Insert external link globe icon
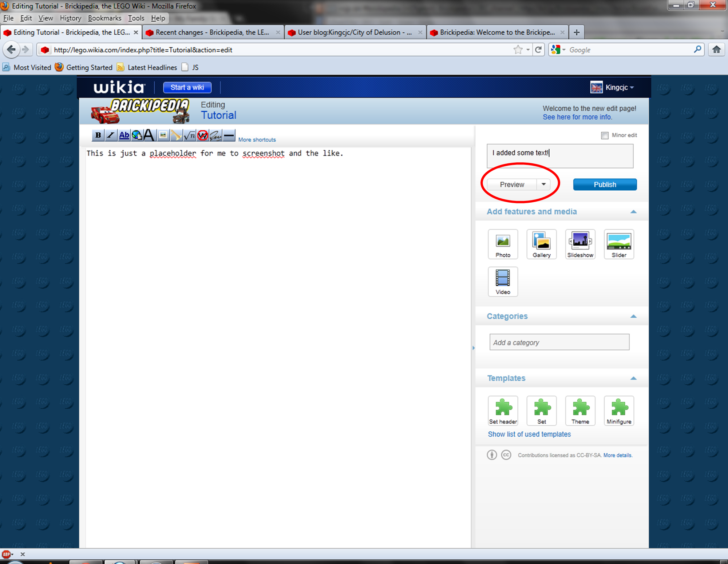 [137, 135]
